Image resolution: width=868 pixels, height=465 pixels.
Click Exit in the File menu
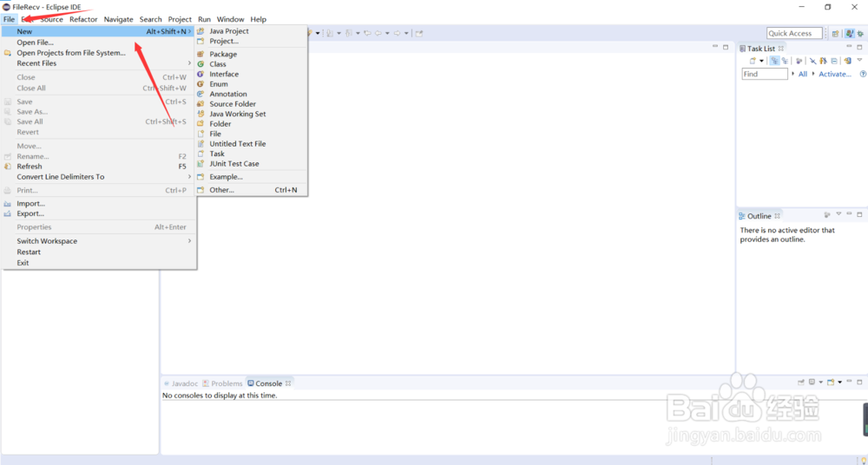point(99,263)
